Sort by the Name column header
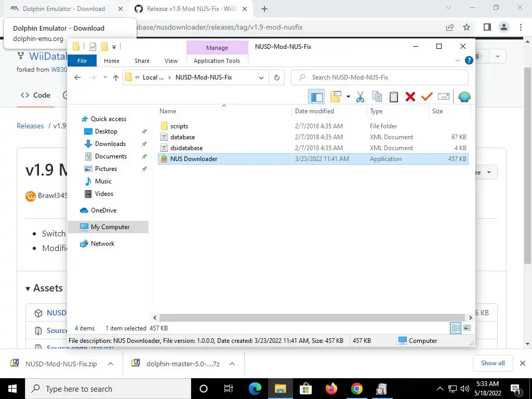 tap(224, 111)
